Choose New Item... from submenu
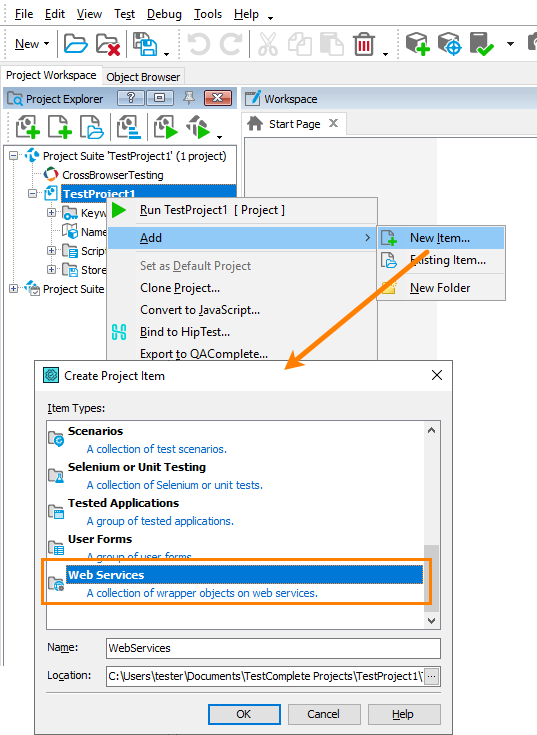This screenshot has width=537, height=735. (x=440, y=238)
